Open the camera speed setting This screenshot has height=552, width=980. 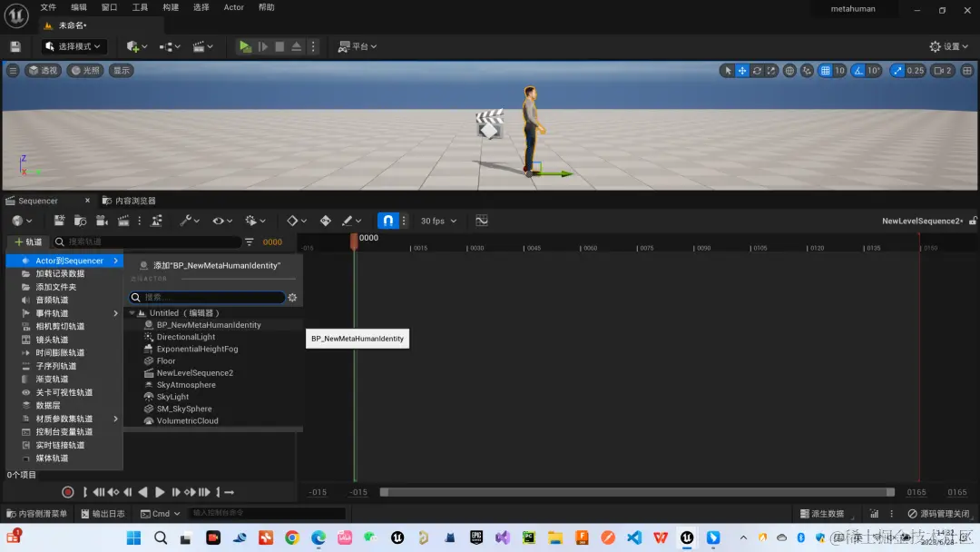[943, 71]
